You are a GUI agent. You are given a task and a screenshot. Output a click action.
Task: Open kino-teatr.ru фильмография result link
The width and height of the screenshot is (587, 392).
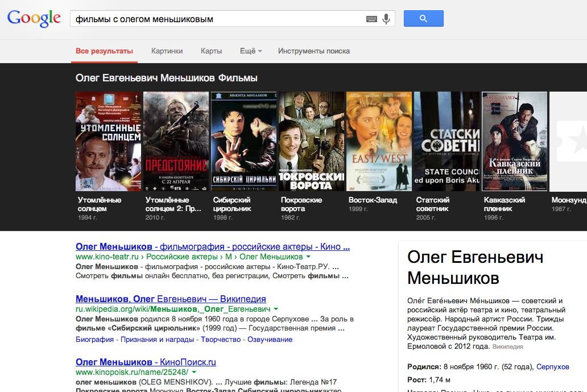[213, 247]
